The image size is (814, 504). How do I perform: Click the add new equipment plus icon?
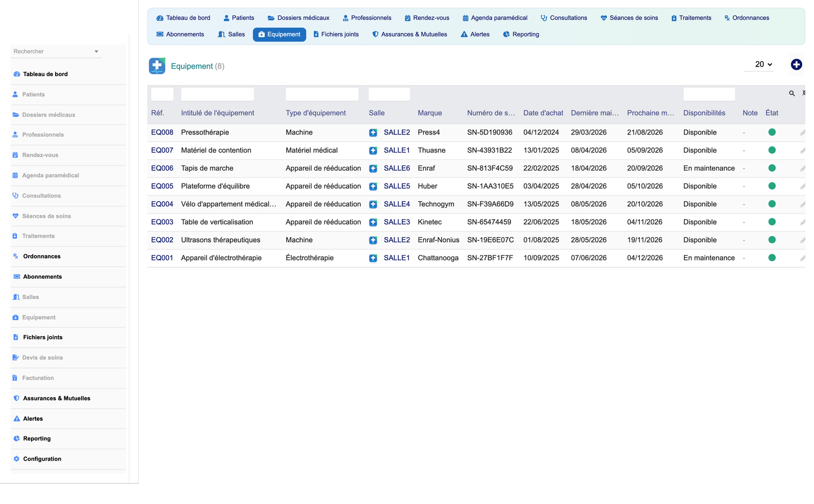click(x=796, y=65)
